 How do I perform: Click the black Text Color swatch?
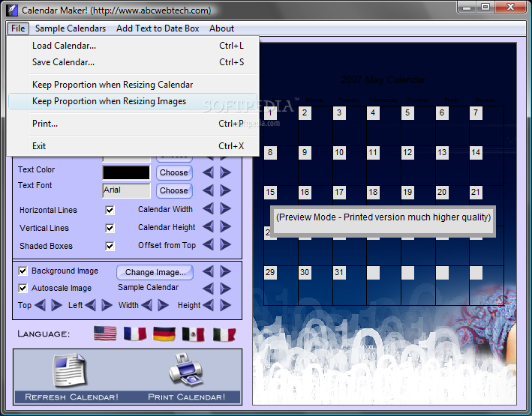coord(126,172)
